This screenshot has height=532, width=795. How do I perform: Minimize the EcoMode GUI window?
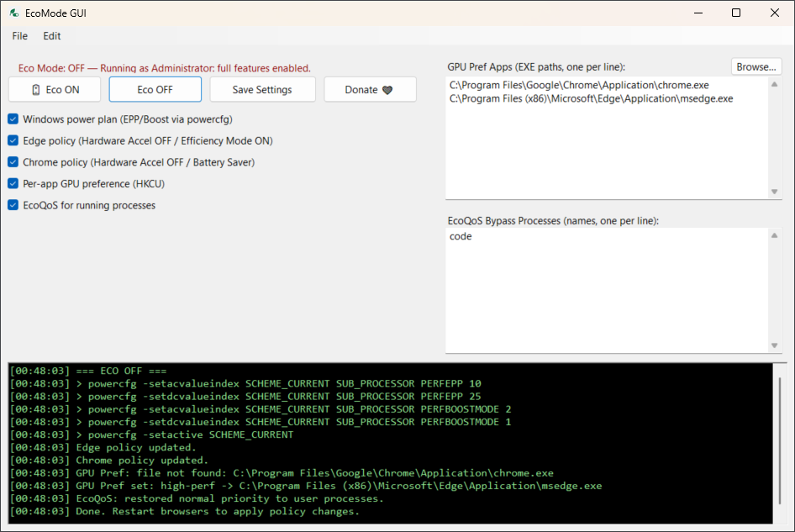[698, 13]
